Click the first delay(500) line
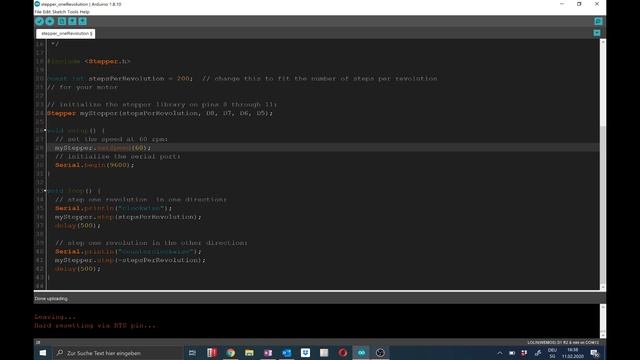 tap(78, 225)
